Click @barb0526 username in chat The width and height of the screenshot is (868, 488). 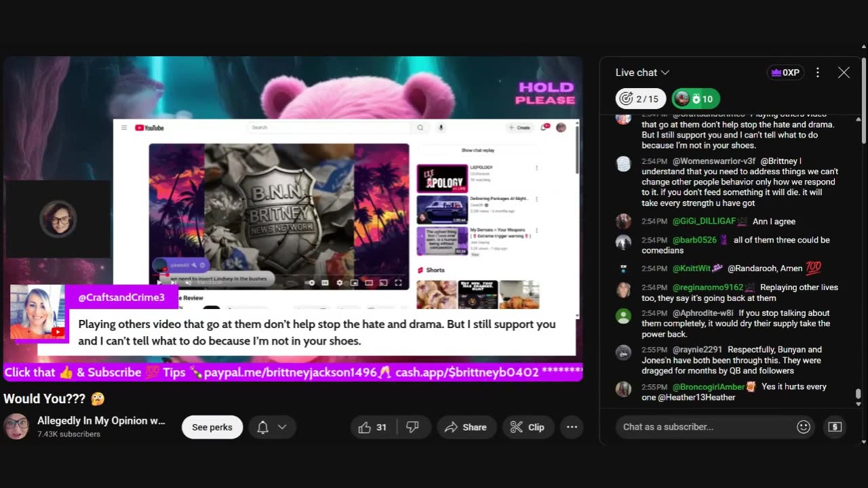tap(696, 240)
